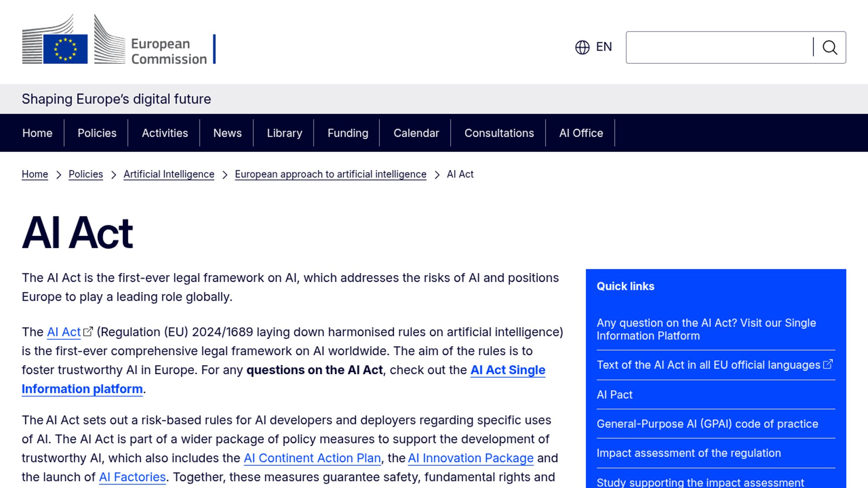Viewport: 868px width, 488px height.
Task: Open quick link about Single Information Platform
Action: pos(706,329)
